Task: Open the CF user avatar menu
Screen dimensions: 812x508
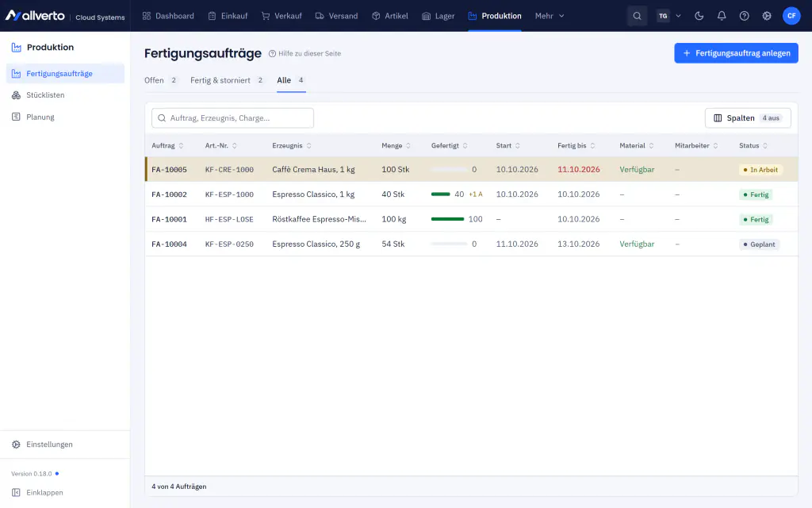Action: coord(791,16)
